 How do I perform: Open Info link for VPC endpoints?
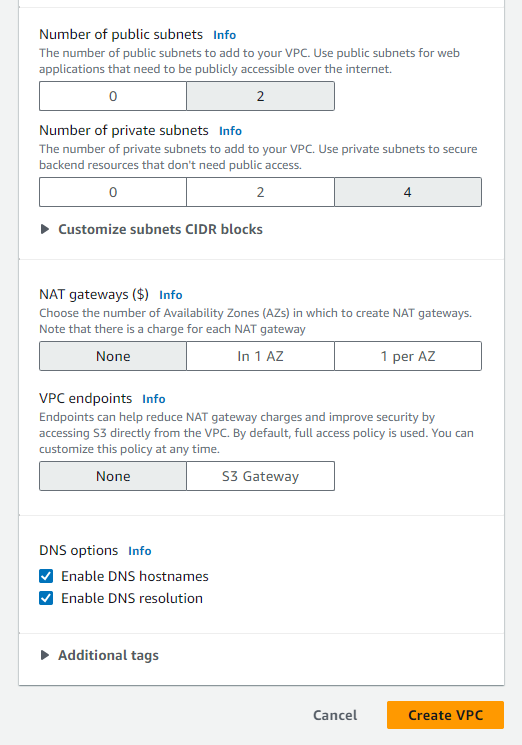click(154, 399)
